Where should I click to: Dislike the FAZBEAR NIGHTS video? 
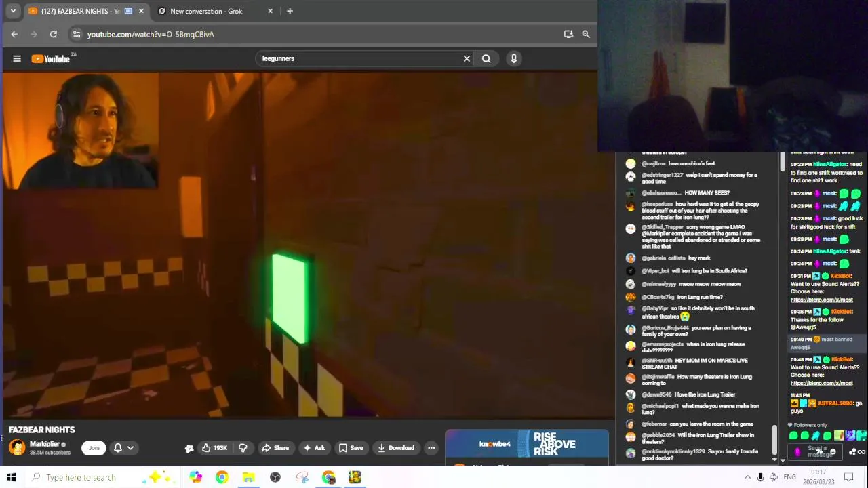click(x=243, y=447)
